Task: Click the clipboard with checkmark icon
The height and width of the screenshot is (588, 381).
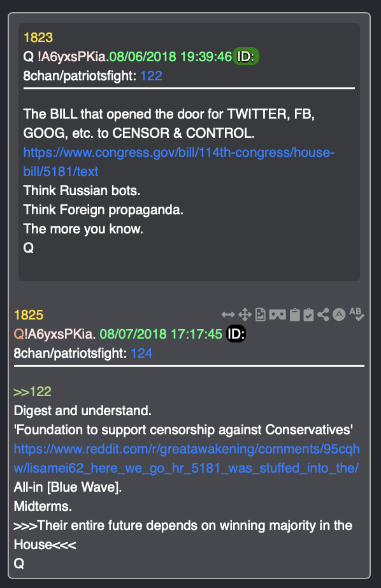Action: (308, 314)
